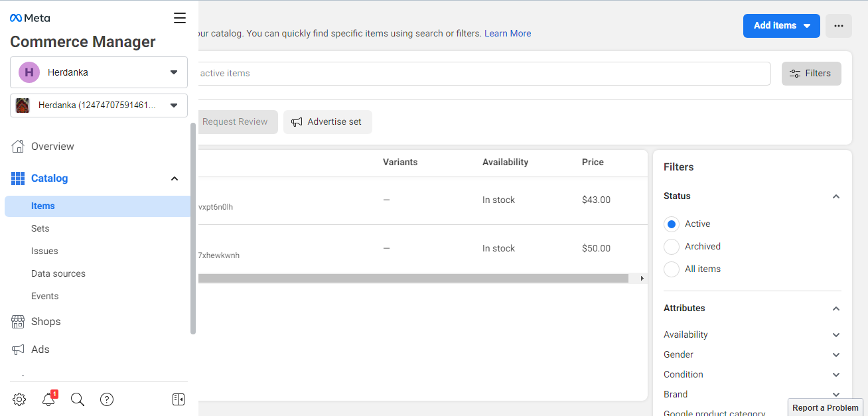Open the three-dot more options button
The height and width of the screenshot is (416, 868).
click(838, 26)
